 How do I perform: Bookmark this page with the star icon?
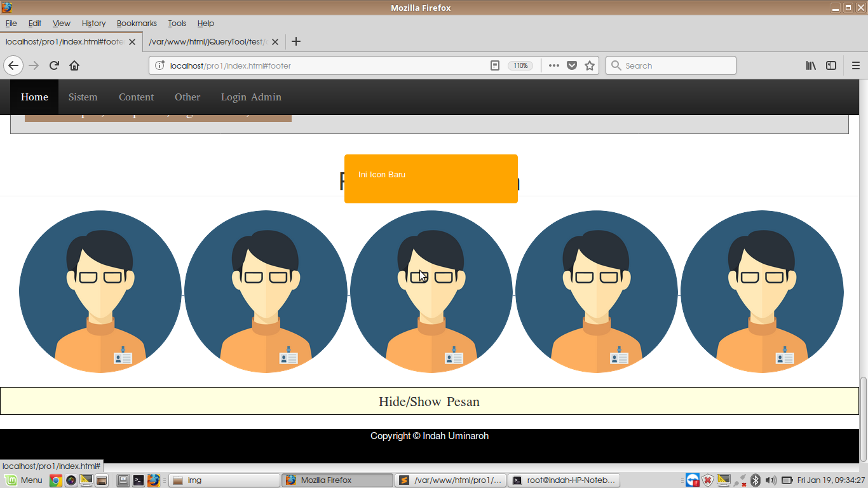(589, 65)
